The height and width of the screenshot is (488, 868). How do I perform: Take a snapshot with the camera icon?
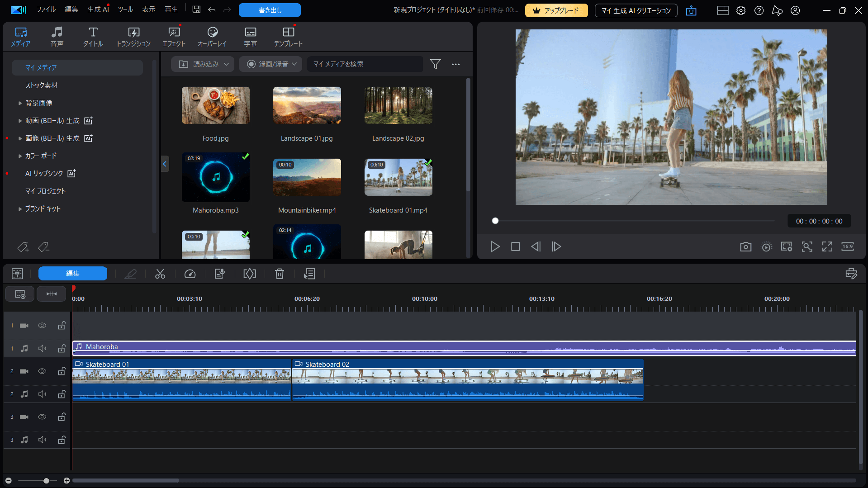pos(745,246)
